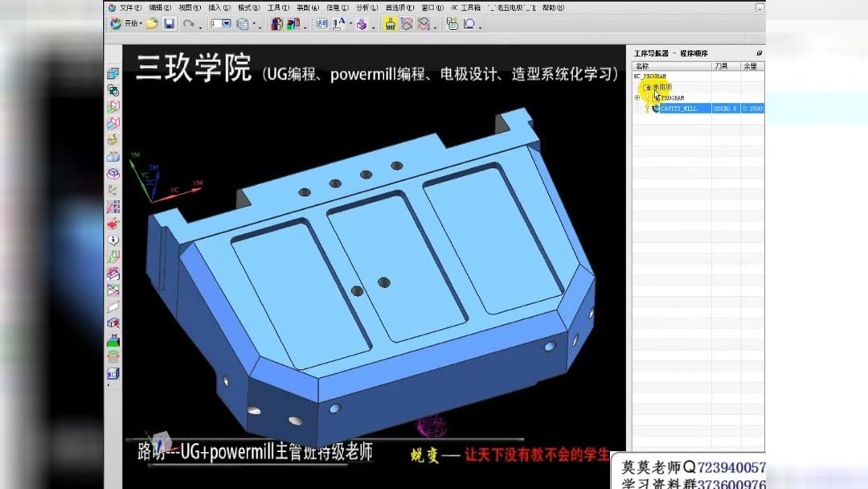Select the CAVITY_MILL operation icon in the navigator
Screen dimensions: 868x489
[x=656, y=107]
